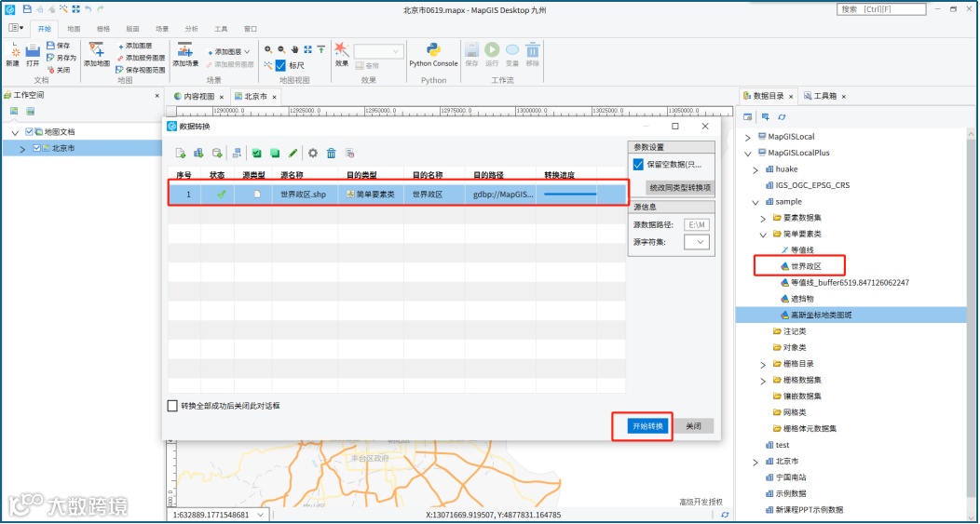Screen dimensions: 980x524
Task: Click the conversion progress bar in row 1
Action: tap(569, 195)
